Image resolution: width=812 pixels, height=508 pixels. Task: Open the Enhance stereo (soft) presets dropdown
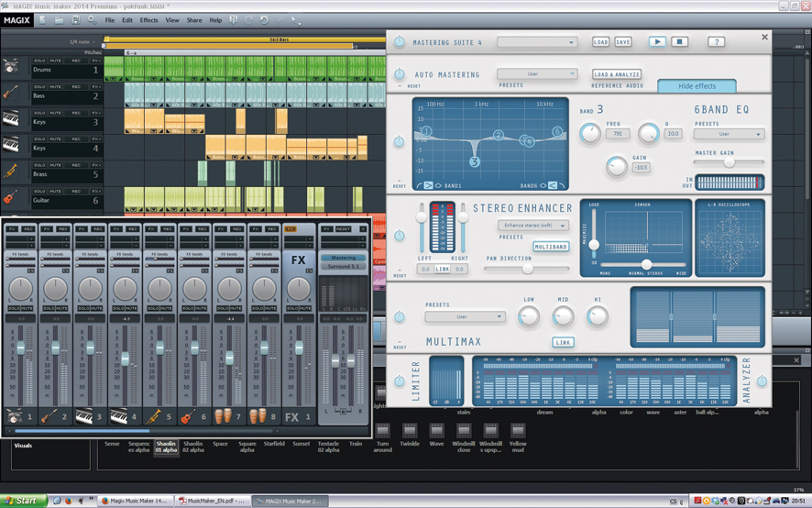click(x=533, y=226)
